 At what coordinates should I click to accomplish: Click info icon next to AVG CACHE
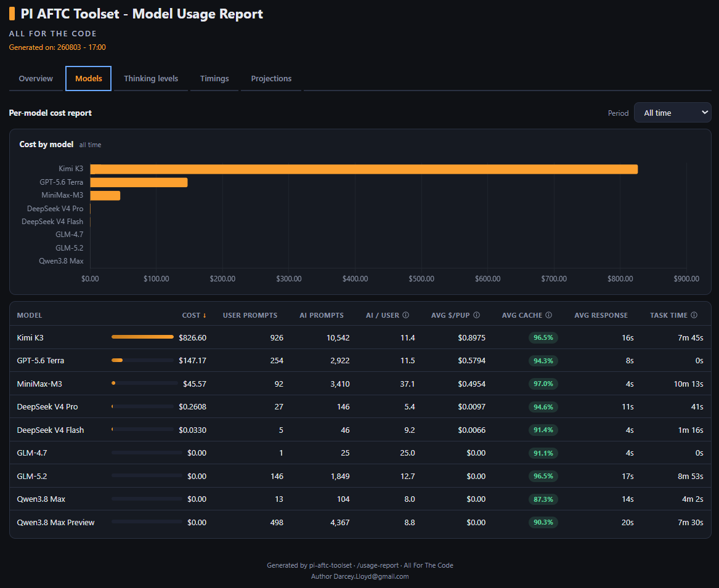[548, 315]
